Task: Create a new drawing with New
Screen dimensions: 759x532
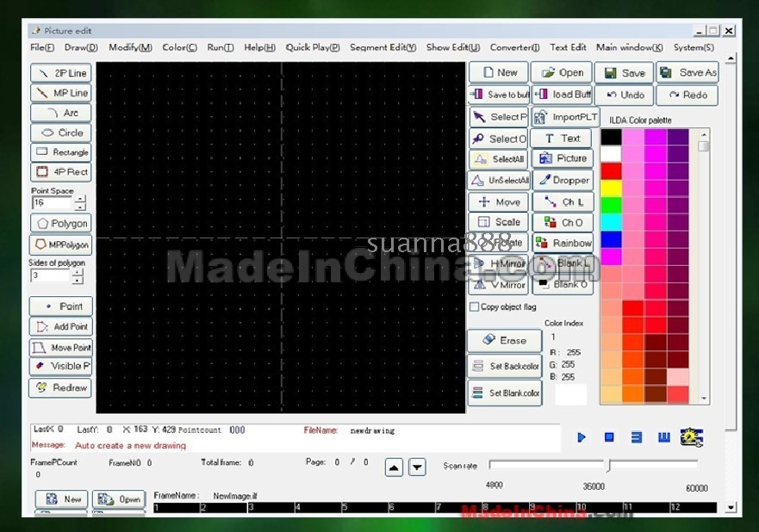Action: coord(499,72)
